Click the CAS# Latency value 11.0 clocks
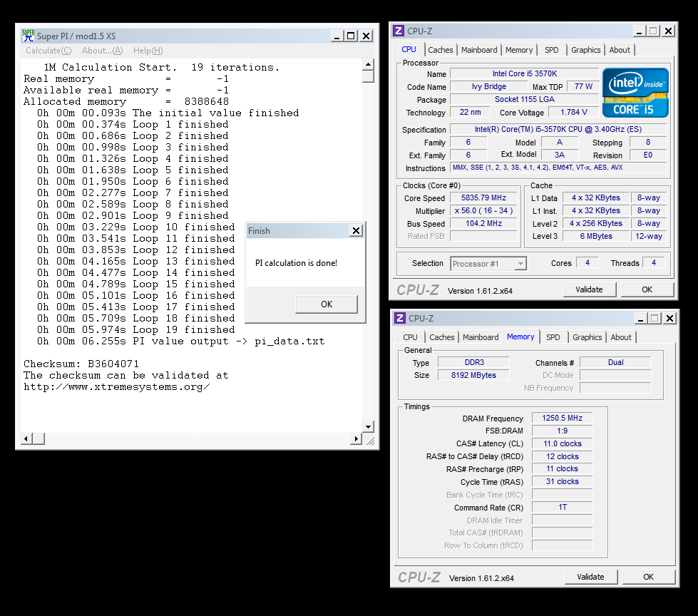The height and width of the screenshot is (616, 698). [563, 443]
